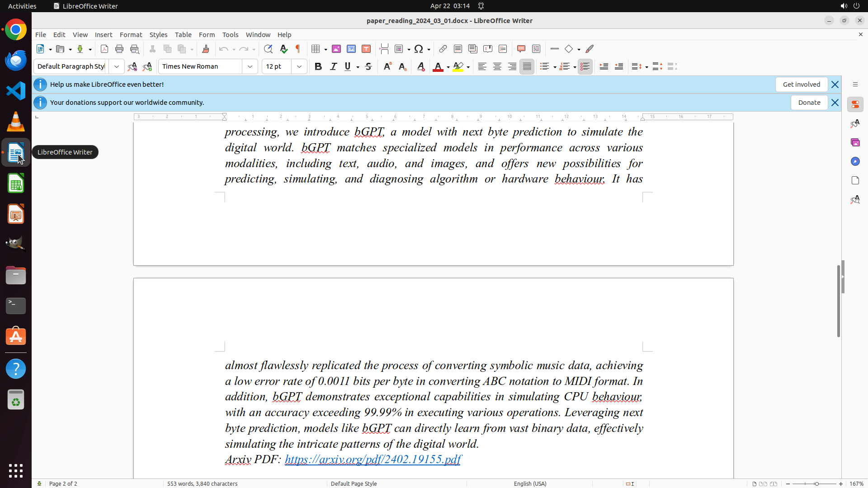This screenshot has width=868, height=488.
Task: Toggle Bold formatting
Action: [x=318, y=66]
